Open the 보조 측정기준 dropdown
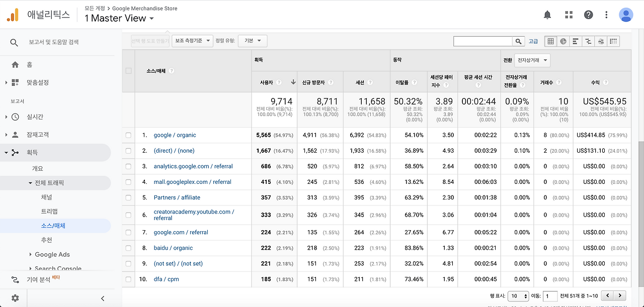The image size is (644, 307). [x=192, y=41]
